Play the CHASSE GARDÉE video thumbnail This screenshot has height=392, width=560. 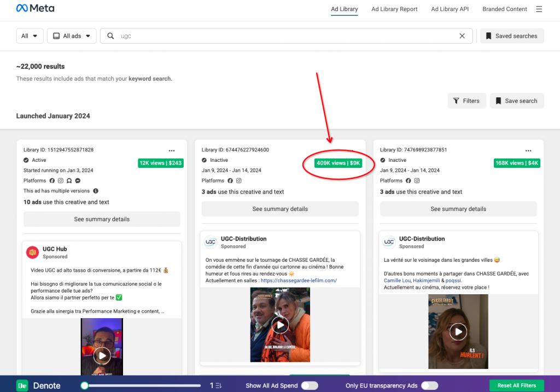click(280, 325)
